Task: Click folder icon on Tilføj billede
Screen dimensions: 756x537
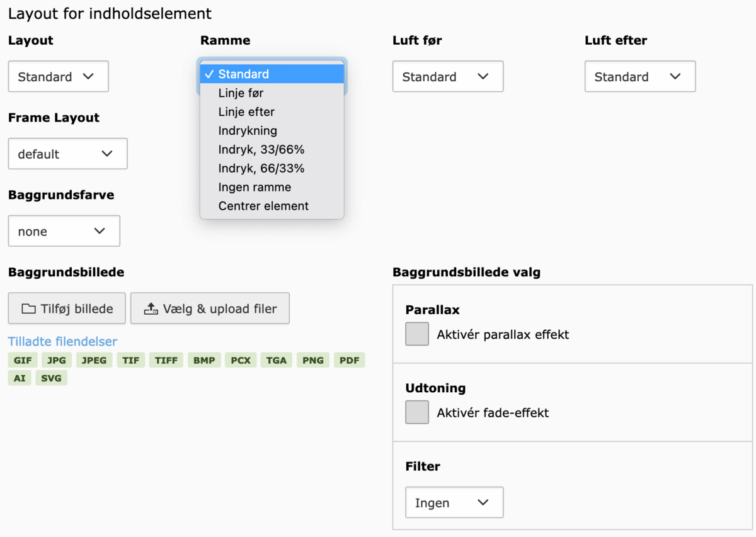Action: coord(28,309)
